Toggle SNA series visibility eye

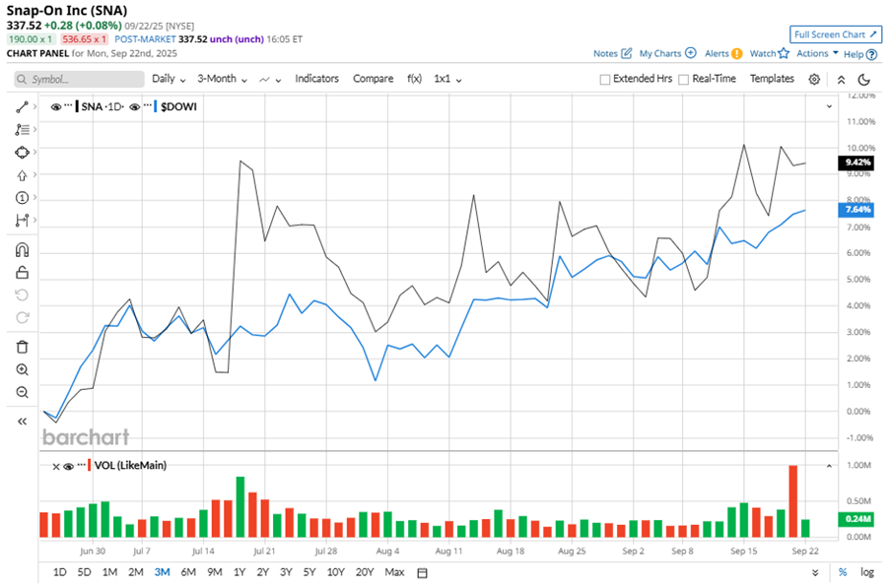click(x=55, y=106)
